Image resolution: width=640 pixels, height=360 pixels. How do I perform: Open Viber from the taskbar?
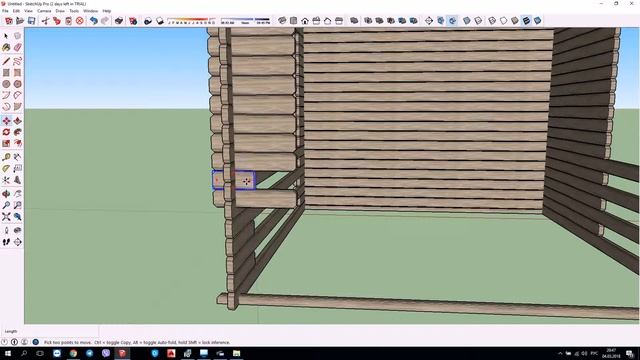(106, 353)
